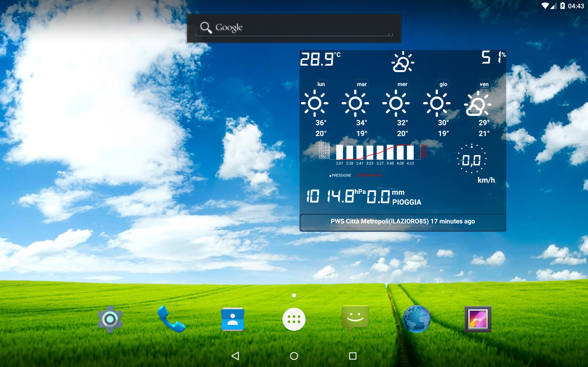Launch the globe Browser app
The width and height of the screenshot is (588, 367).
(x=416, y=319)
